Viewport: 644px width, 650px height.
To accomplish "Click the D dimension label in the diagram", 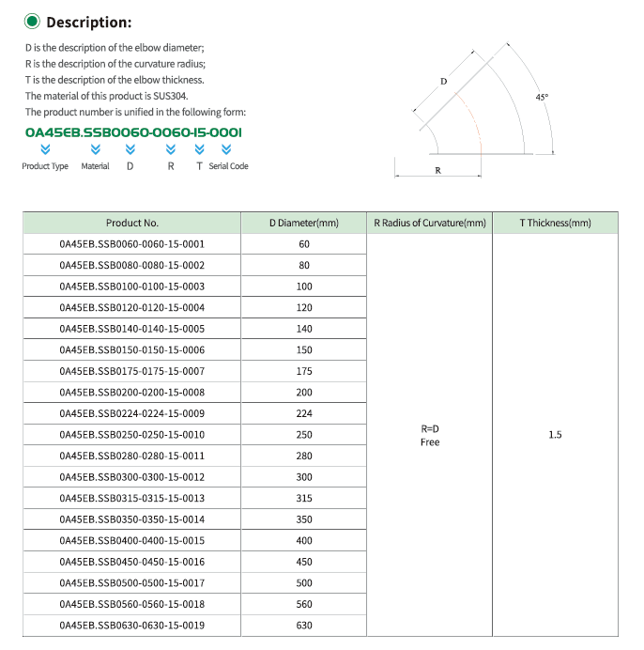I will coord(443,82).
